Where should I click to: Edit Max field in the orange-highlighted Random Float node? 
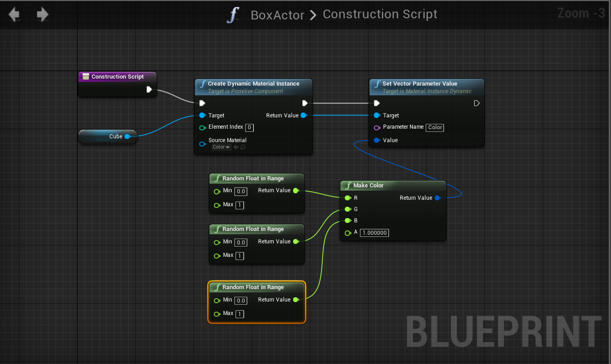click(x=240, y=314)
